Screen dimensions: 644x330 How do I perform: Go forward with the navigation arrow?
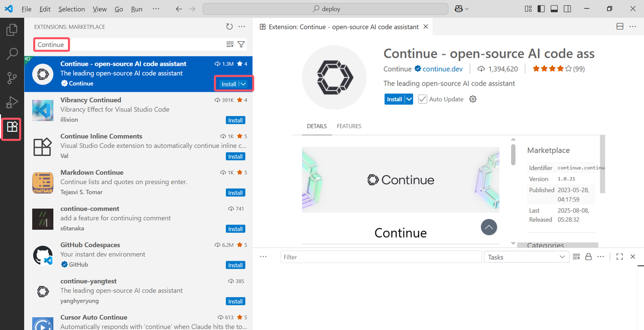pyautogui.click(x=192, y=9)
